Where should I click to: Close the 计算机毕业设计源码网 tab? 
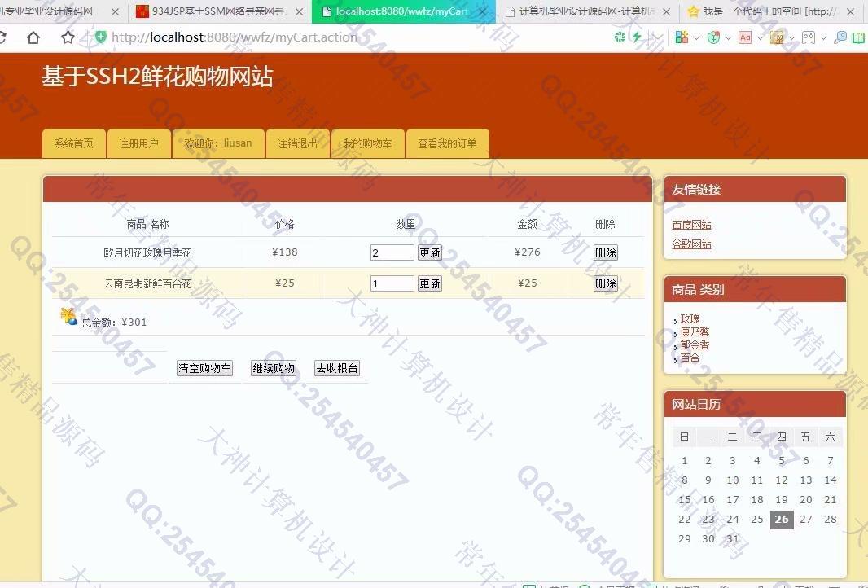[x=667, y=11]
